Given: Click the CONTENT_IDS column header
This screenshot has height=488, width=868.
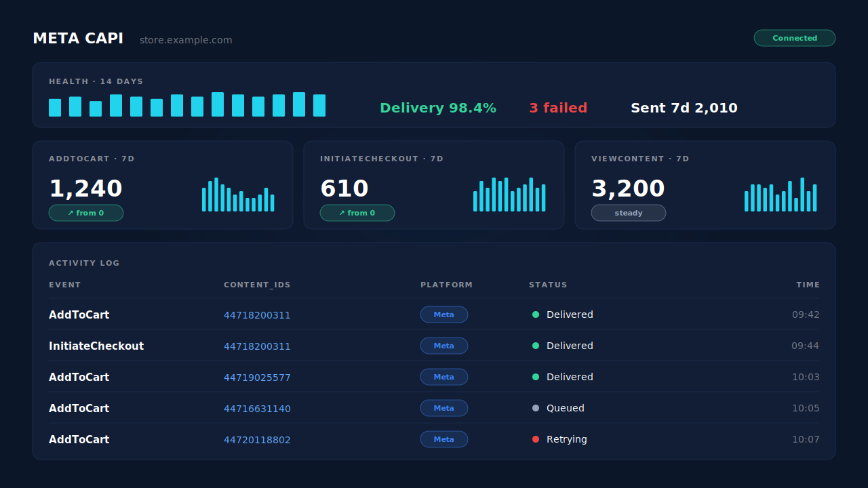Looking at the screenshot, I should 257,285.
